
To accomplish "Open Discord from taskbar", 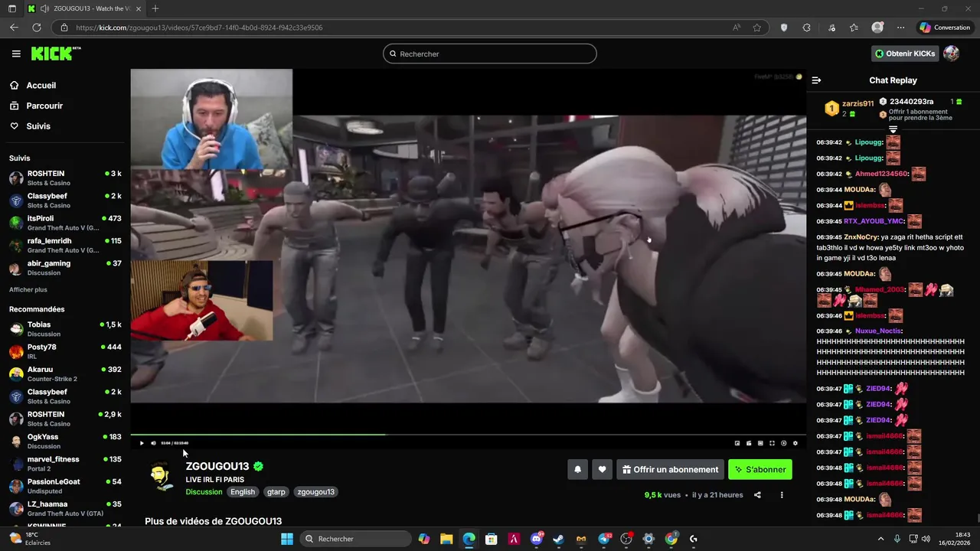I will [536, 539].
